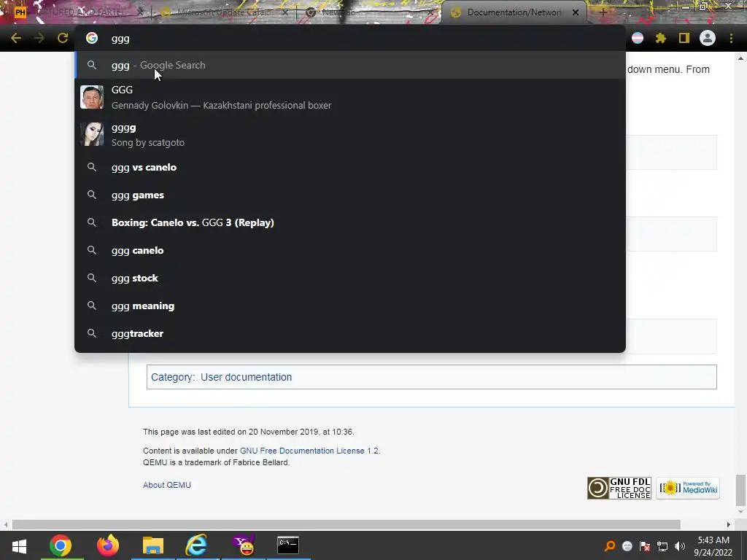Click the gggg song thumbnail image
The width and height of the screenshot is (747, 560).
(91, 134)
